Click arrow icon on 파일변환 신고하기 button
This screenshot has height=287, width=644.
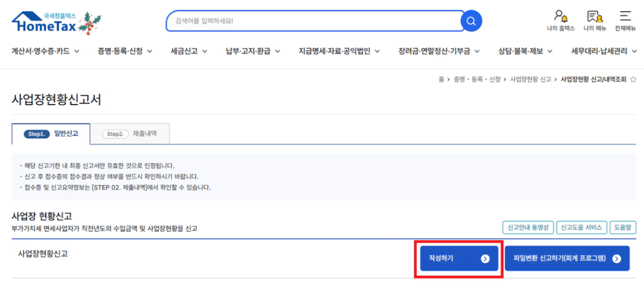(x=616, y=259)
